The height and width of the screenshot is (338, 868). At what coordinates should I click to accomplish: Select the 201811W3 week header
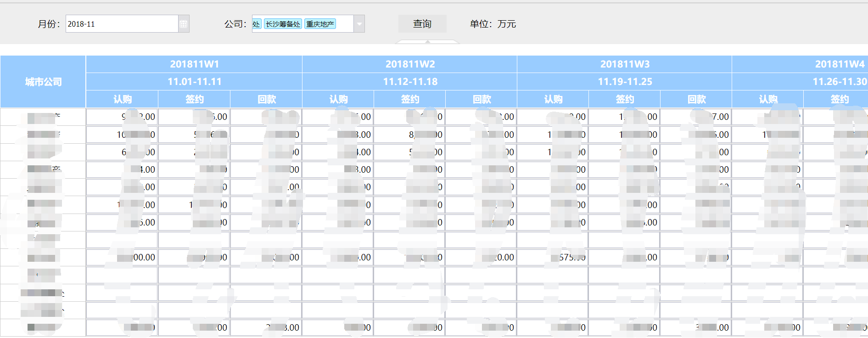[x=625, y=64]
